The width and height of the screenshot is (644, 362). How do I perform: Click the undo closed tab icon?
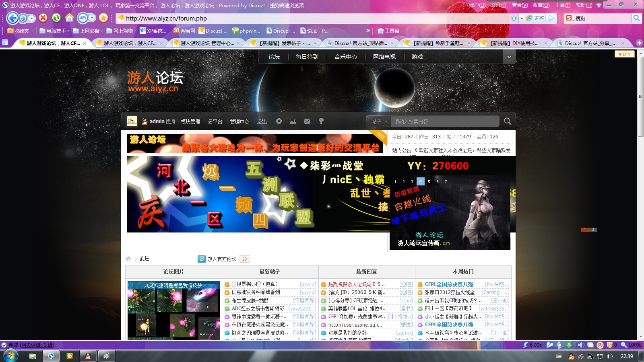tap(83, 18)
